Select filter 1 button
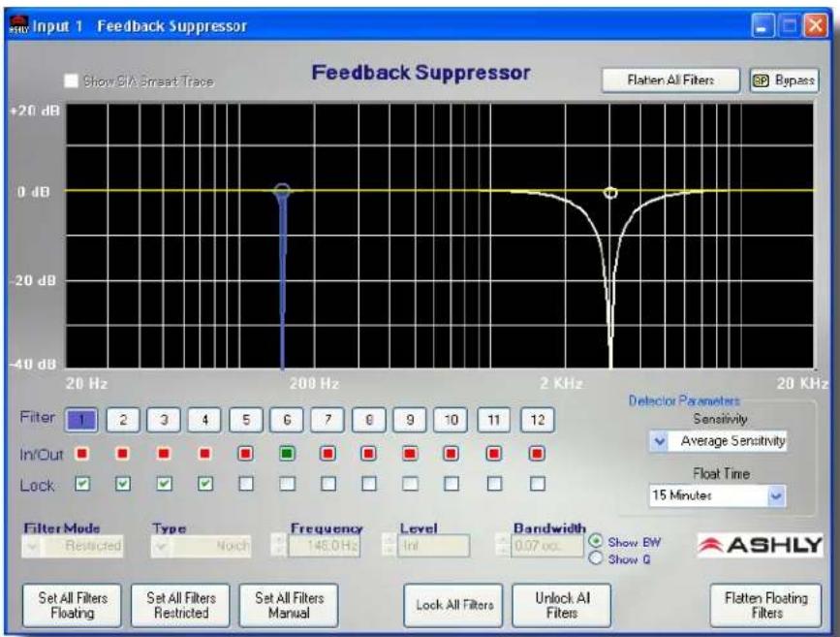840x637 pixels. 80,419
